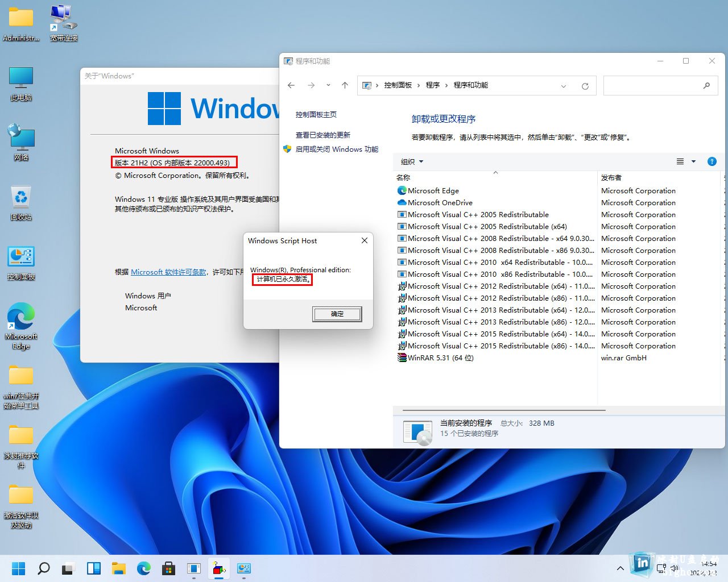The height and width of the screenshot is (582, 728).
Task: Expand the address bar history dropdown
Action: (564, 86)
